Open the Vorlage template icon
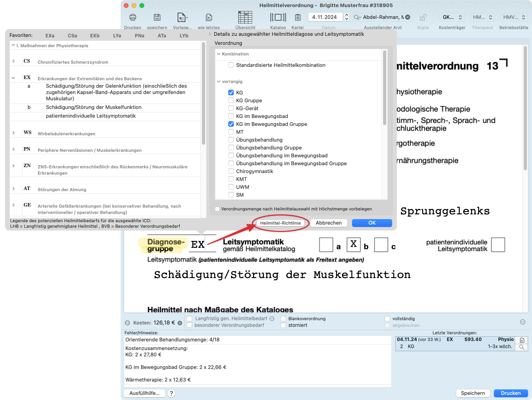532x400 pixels. tap(182, 17)
